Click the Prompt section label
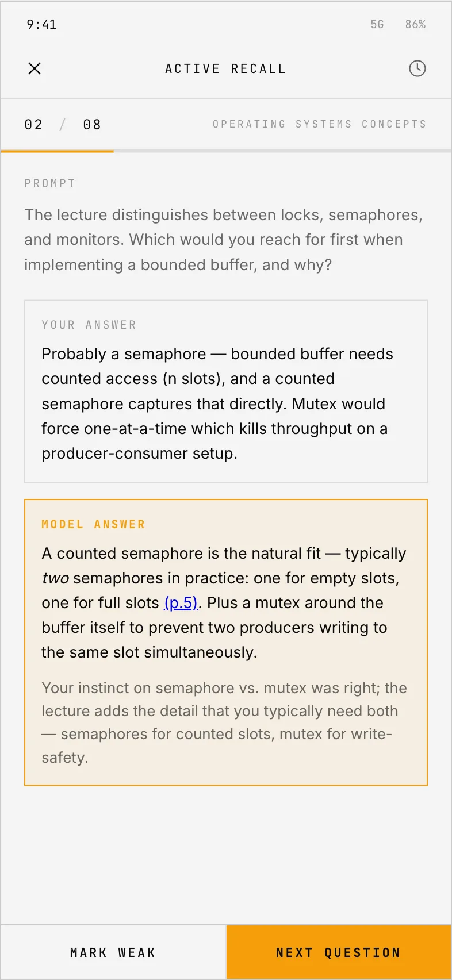This screenshot has width=452, height=980. point(50,183)
